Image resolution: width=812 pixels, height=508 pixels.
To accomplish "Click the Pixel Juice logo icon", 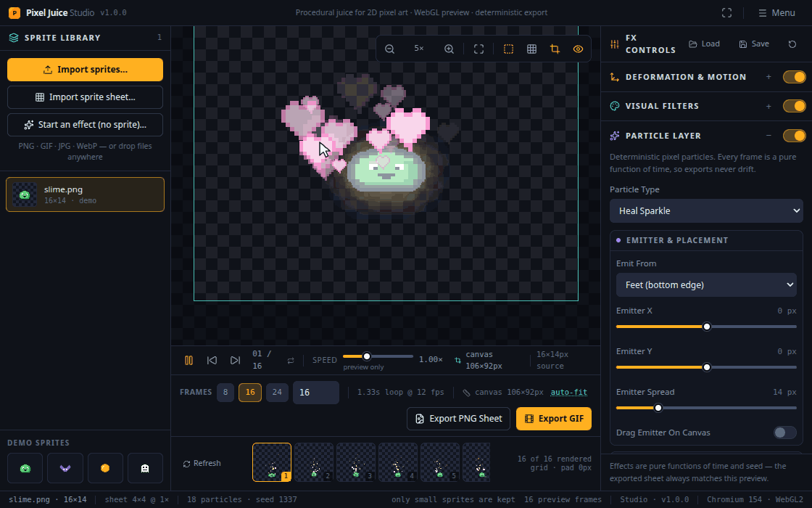I will [x=14, y=12].
